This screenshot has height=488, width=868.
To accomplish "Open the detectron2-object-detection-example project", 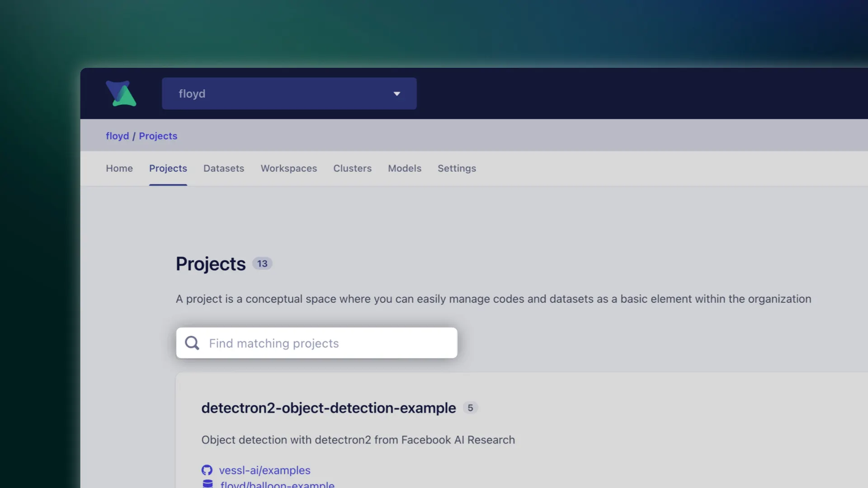I will pyautogui.click(x=328, y=408).
